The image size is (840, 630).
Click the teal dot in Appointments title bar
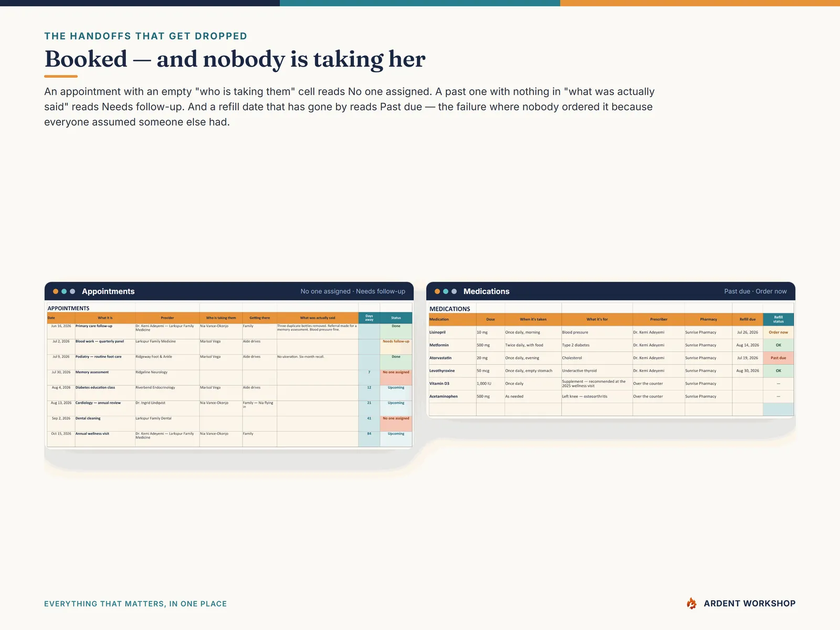(x=64, y=291)
